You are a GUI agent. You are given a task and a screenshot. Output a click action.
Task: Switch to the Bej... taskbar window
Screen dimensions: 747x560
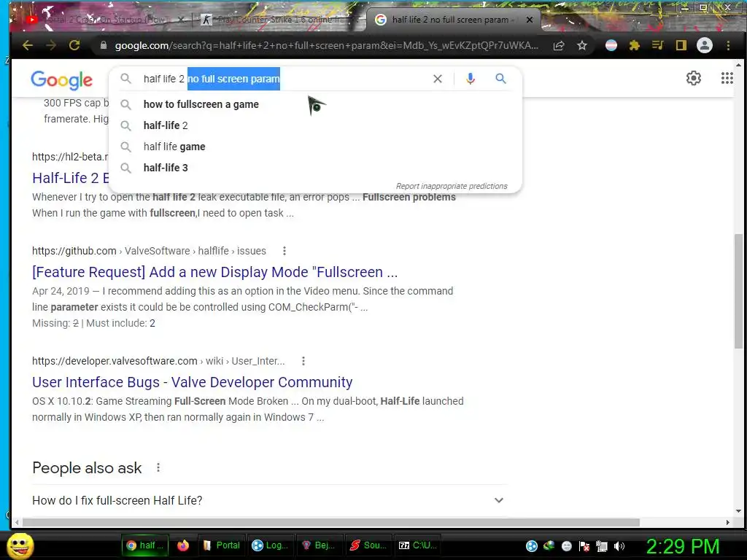(x=319, y=545)
